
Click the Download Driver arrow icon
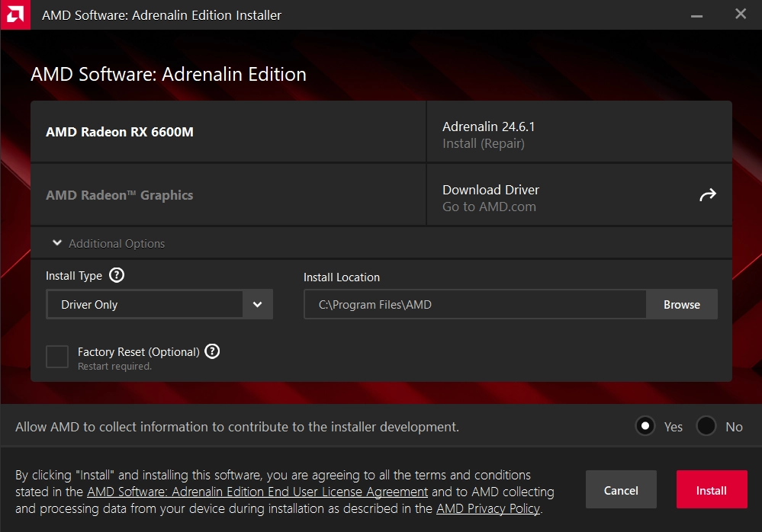tap(708, 194)
